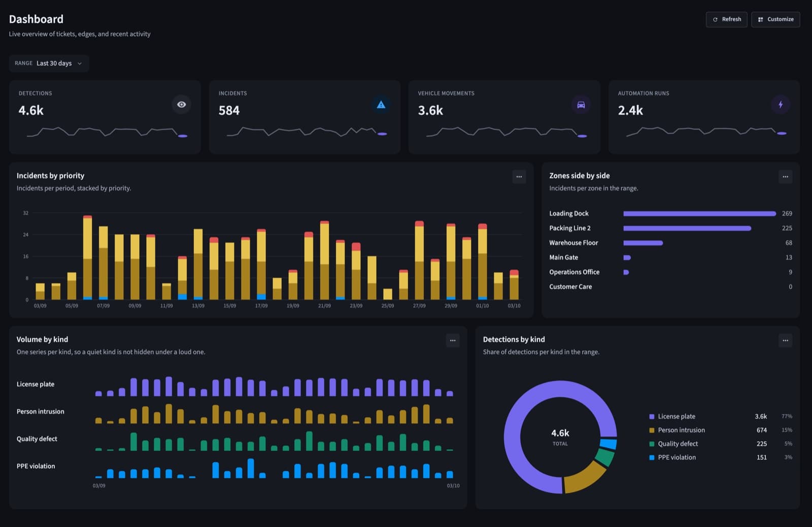
Task: Click 'License plate' in the donut legend
Action: click(676, 416)
